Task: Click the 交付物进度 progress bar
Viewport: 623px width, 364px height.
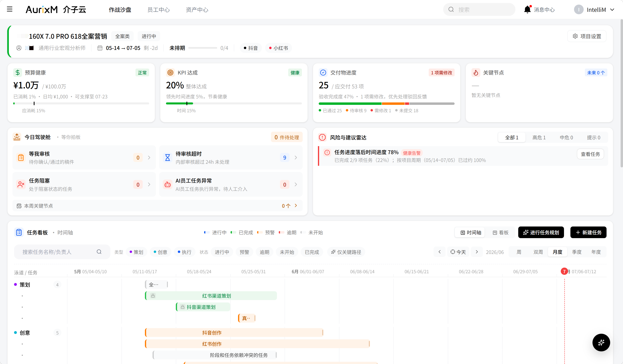Action: [386, 103]
